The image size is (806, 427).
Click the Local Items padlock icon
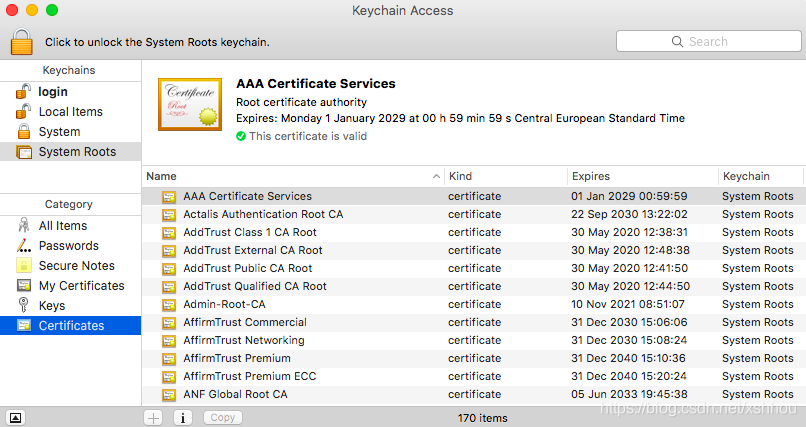(x=23, y=112)
